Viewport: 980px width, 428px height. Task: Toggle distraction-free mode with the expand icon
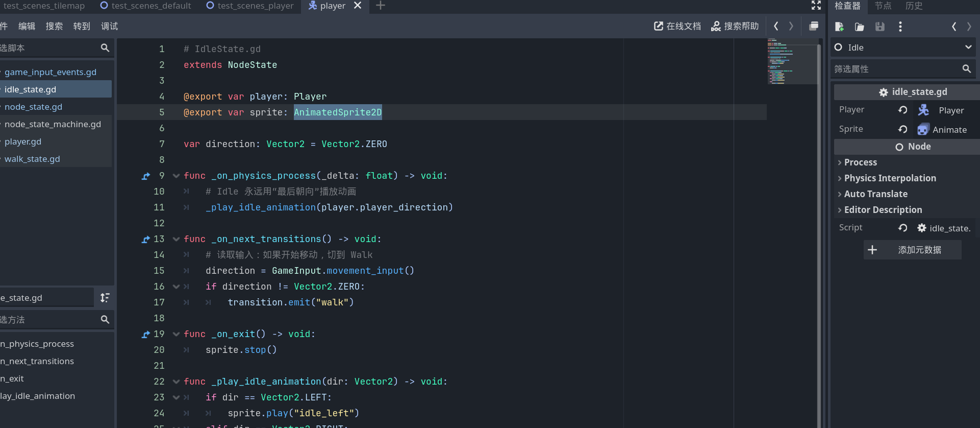[x=816, y=6]
